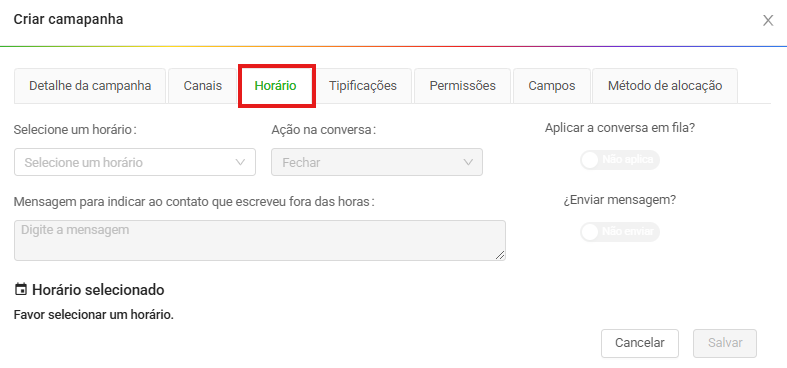Go to the Permissões tab
The height and width of the screenshot is (368, 787).
coord(462,86)
